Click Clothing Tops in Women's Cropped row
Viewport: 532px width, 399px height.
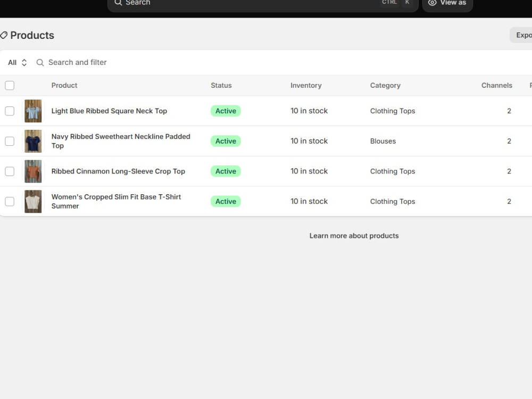tap(393, 202)
